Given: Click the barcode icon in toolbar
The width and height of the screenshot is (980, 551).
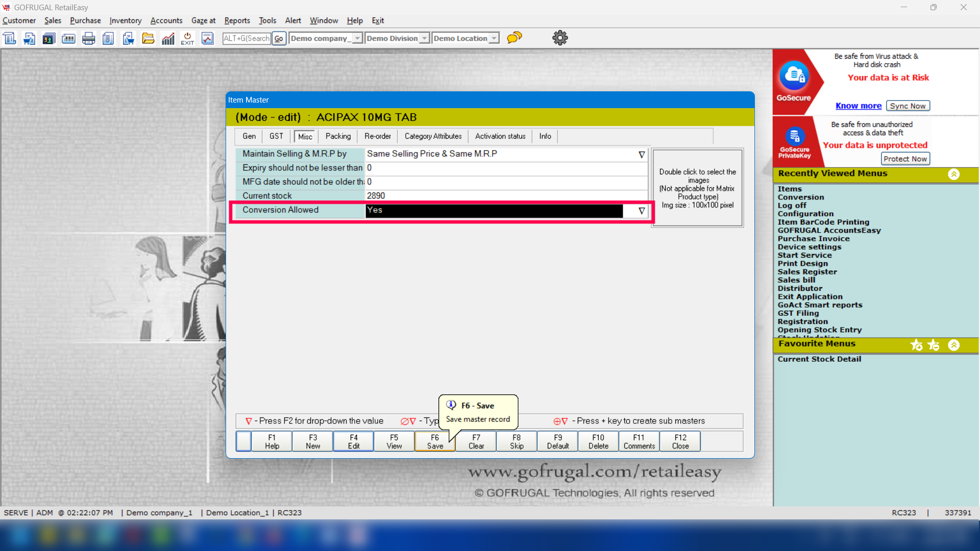Looking at the screenshot, I should point(68,38).
